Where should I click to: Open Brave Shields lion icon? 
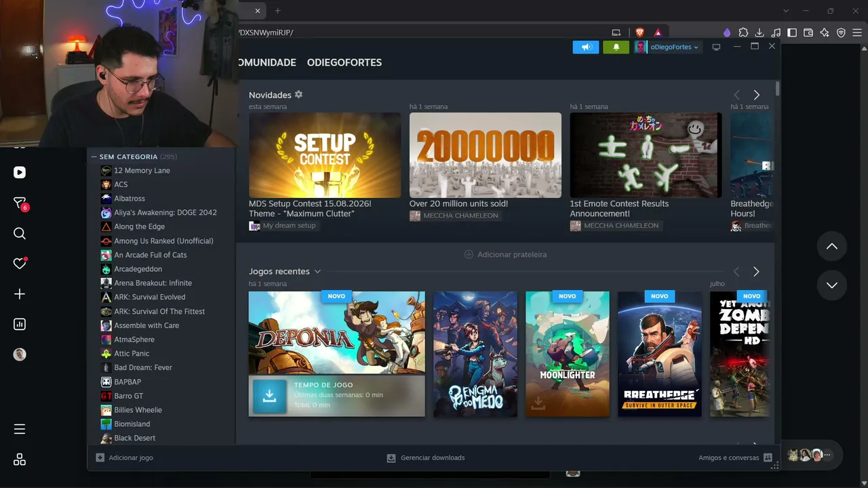tap(639, 33)
